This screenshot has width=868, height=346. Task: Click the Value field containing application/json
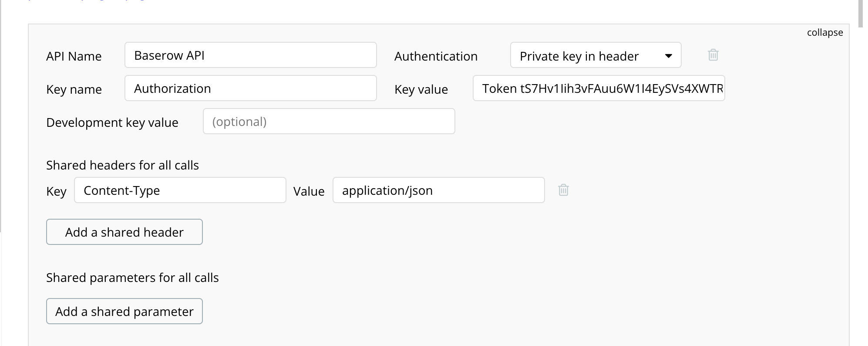[x=438, y=190]
